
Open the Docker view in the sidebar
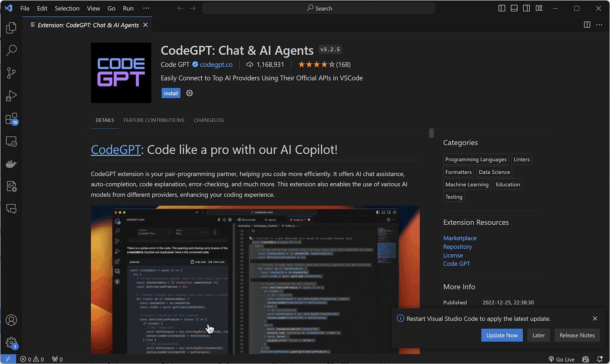point(11,164)
